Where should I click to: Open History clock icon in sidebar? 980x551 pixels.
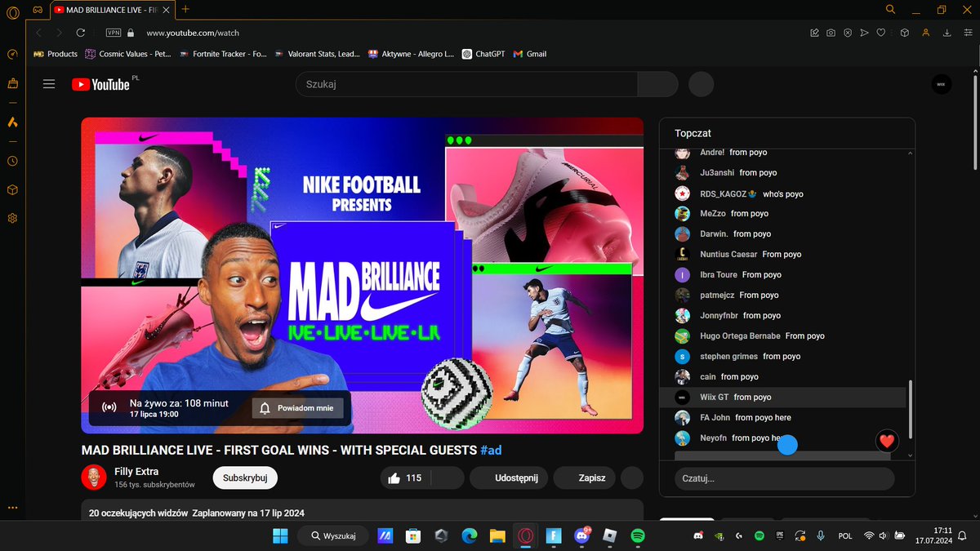point(12,162)
